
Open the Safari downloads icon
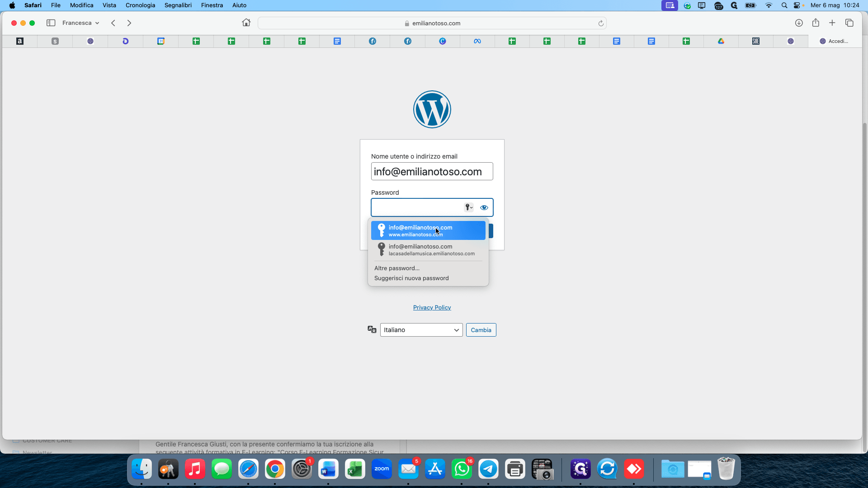(799, 23)
